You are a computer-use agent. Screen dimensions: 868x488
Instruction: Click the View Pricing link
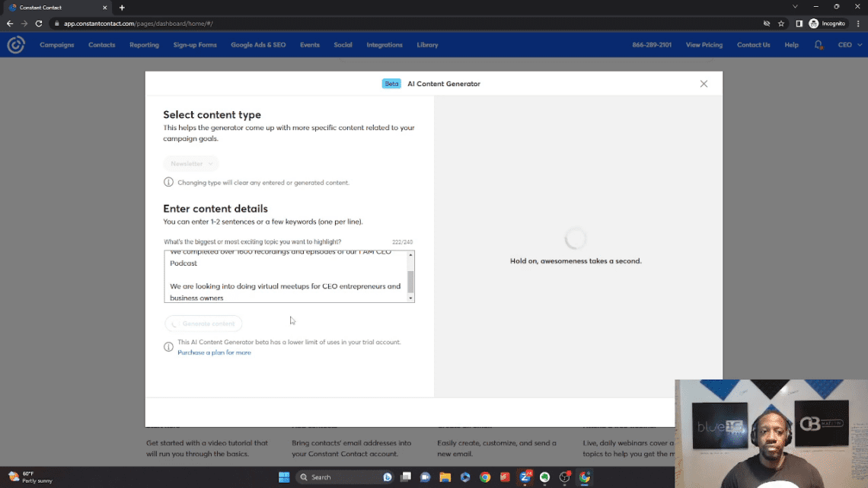click(x=704, y=45)
